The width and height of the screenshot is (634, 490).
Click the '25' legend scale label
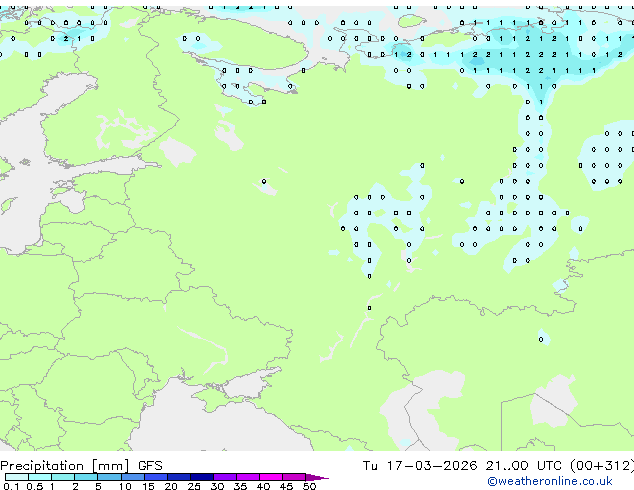194,486
